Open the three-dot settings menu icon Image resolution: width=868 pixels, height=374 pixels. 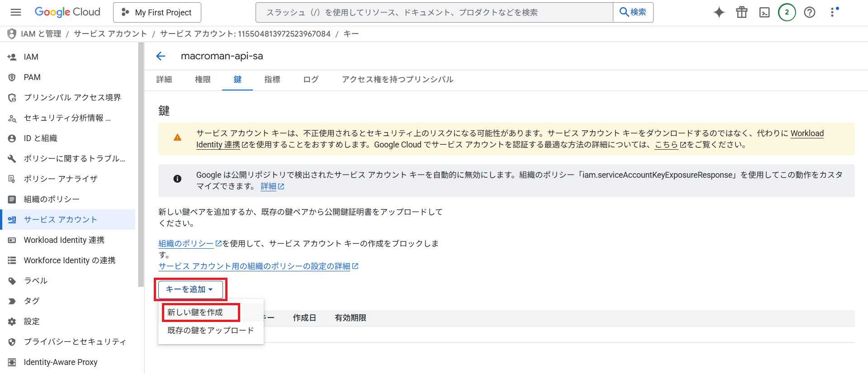coord(833,12)
